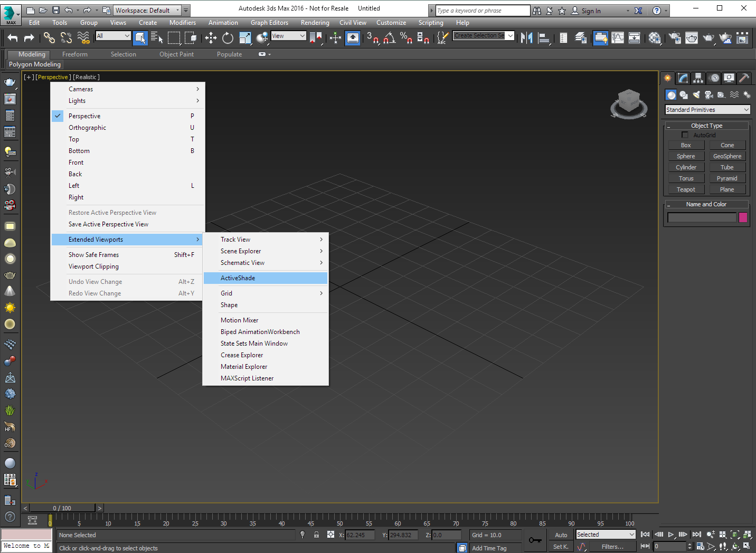
Task: Open the Curve Editor icon
Action: [x=618, y=37]
